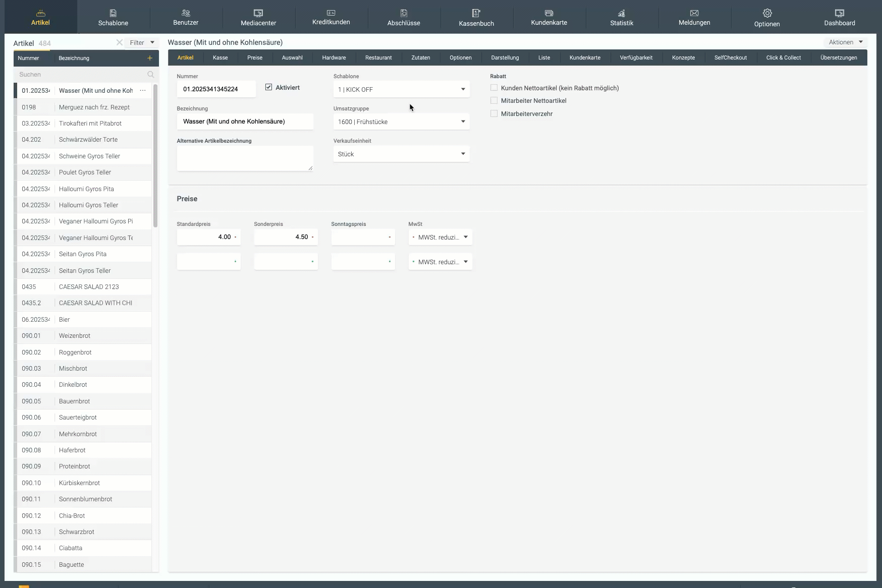This screenshot has height=588, width=882.
Task: Open the Statistik chart icon
Action: tap(622, 13)
